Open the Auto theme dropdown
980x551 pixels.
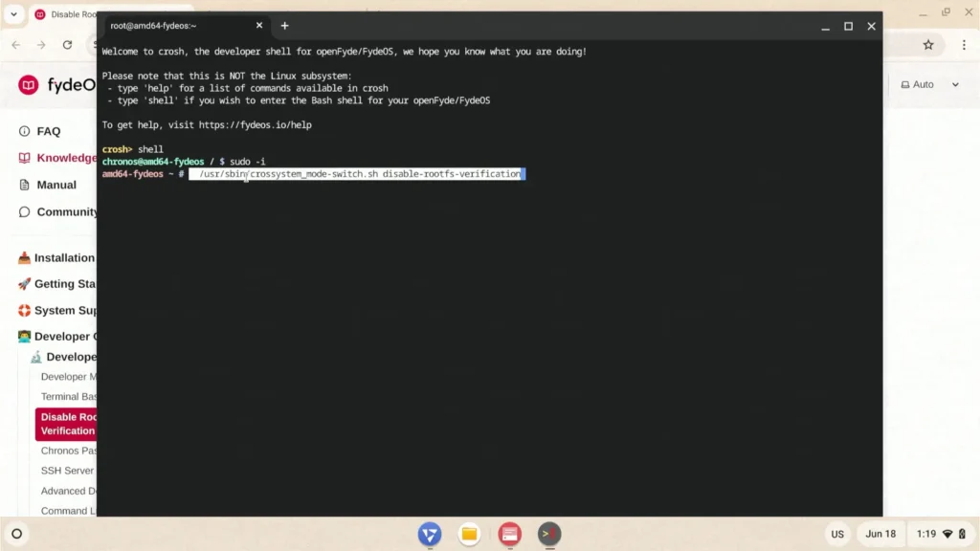coord(929,84)
